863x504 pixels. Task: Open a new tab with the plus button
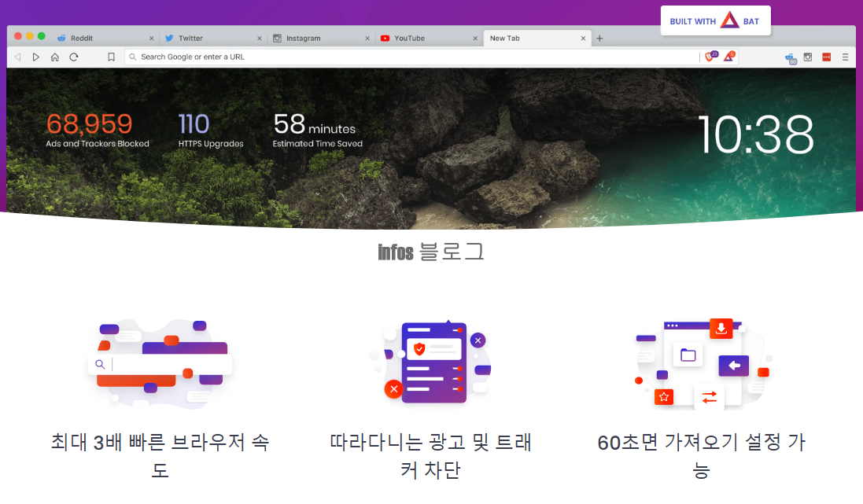[599, 38]
